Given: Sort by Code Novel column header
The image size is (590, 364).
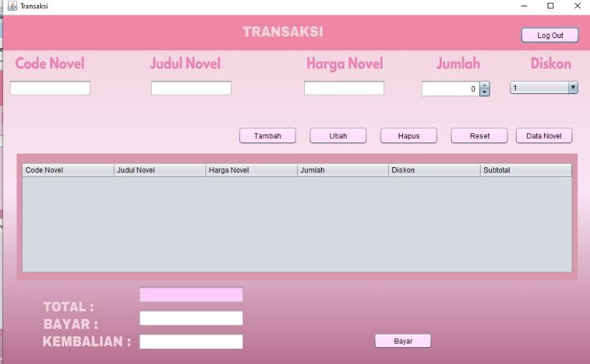Looking at the screenshot, I should [68, 170].
